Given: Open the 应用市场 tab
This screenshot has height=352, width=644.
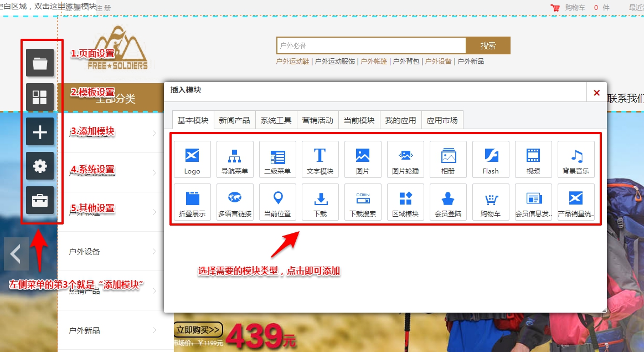Looking at the screenshot, I should pos(441,119).
